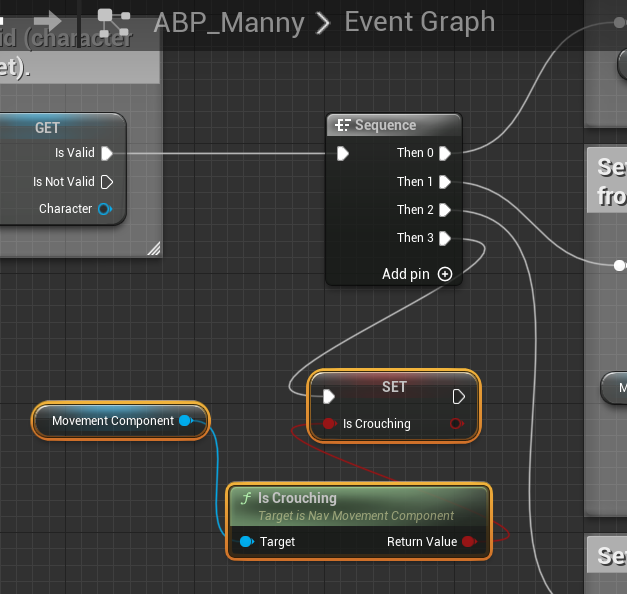Click the Then 0 execution output pin
The height and width of the screenshot is (594, 627).
444,153
